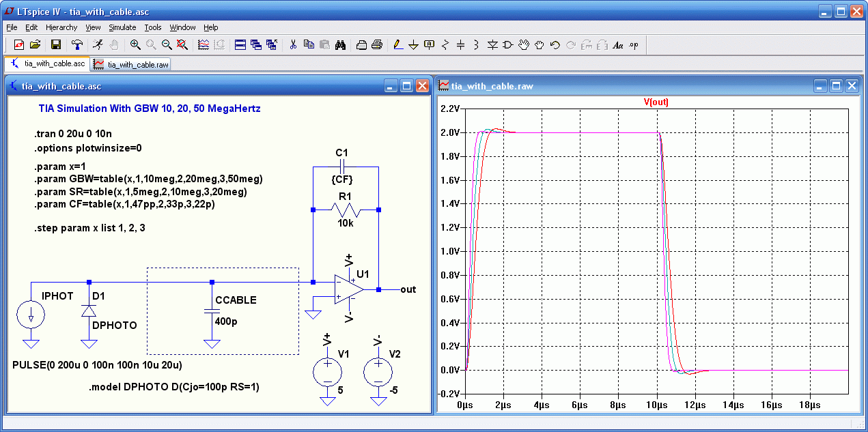
Task: Click the SPICE directive .op icon
Action: (634, 44)
